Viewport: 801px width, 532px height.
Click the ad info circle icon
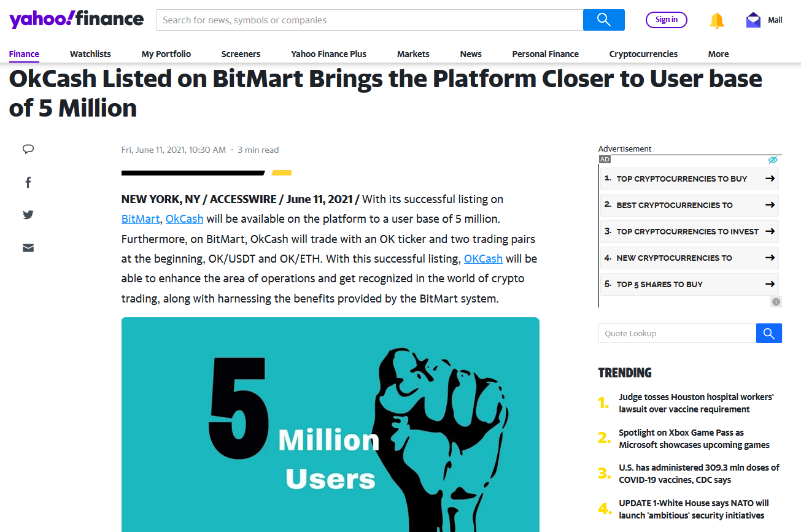[776, 302]
